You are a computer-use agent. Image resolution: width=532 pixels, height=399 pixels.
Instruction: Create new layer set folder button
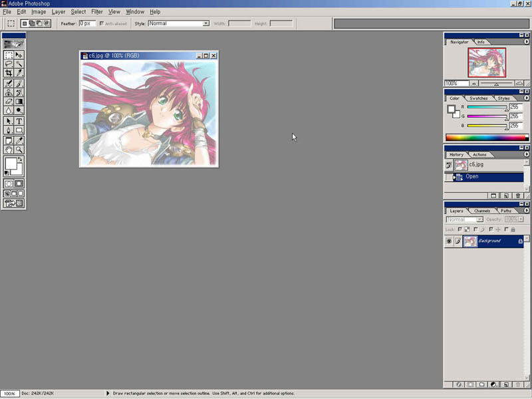click(x=481, y=384)
